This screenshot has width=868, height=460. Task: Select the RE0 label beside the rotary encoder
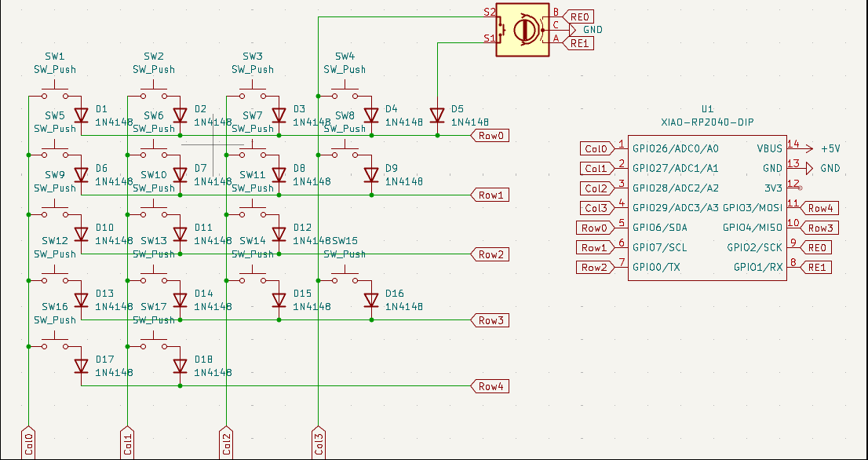[581, 14]
